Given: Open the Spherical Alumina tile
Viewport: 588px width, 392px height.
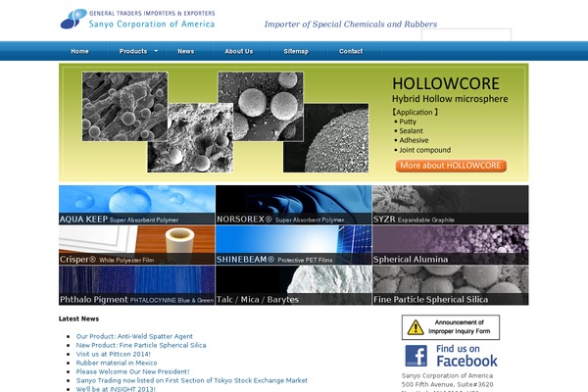Looking at the screenshot, I should (451, 245).
